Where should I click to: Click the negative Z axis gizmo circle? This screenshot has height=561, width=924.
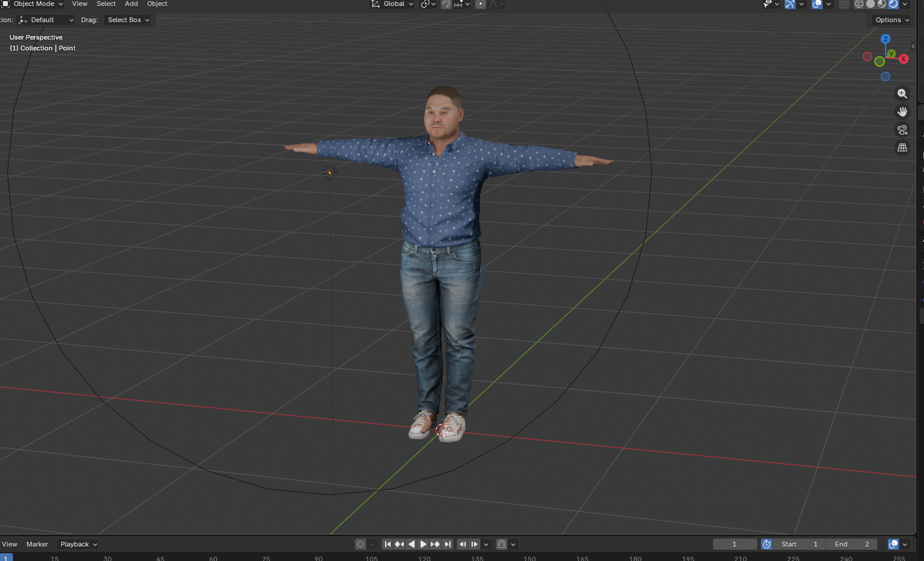(x=885, y=76)
